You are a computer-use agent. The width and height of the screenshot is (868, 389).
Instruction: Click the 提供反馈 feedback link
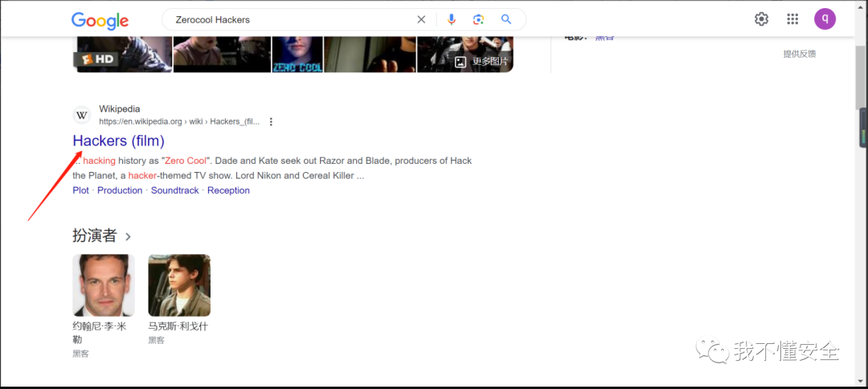point(800,54)
